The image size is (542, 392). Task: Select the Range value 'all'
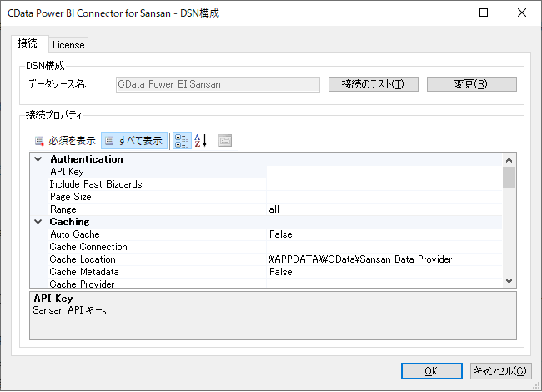pos(274,209)
